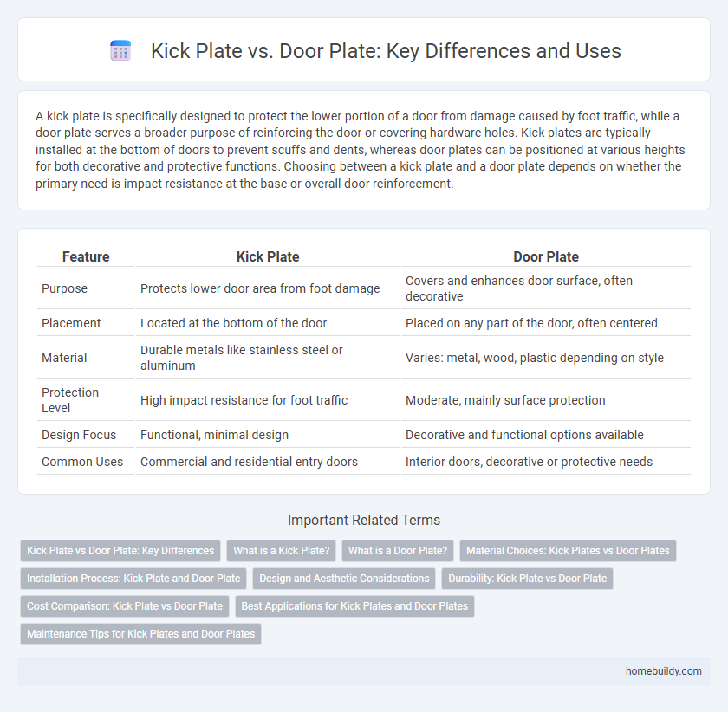Select 'Best Applications for Kick Plates and Door Plates'
728x712 pixels.
pos(354,606)
